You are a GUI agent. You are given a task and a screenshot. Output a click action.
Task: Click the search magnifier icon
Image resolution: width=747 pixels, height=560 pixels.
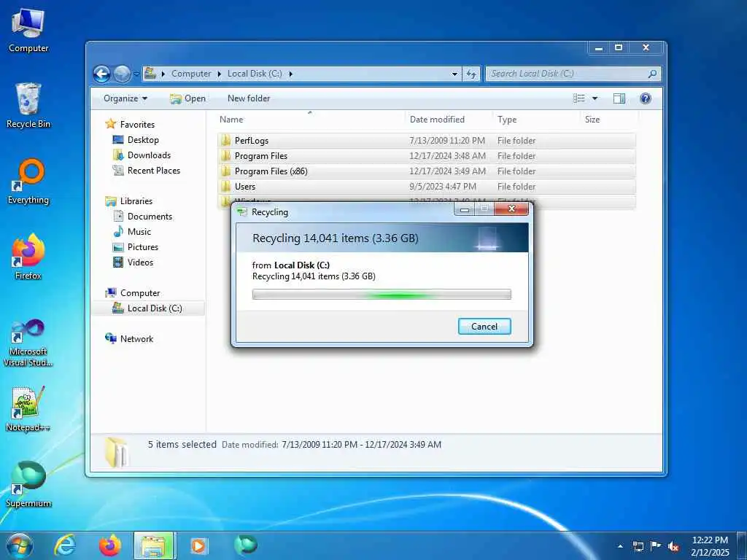(652, 74)
